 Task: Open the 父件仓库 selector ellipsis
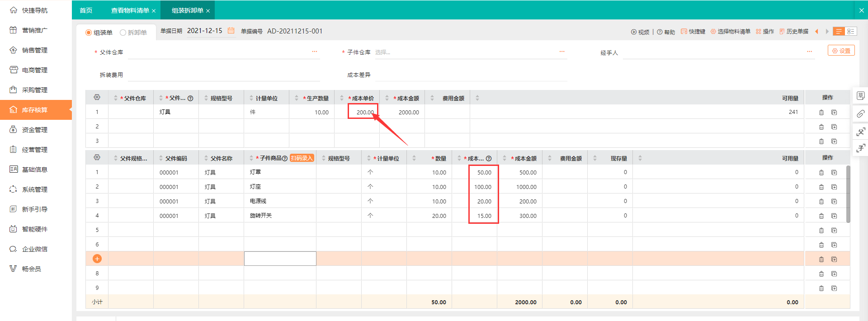[x=314, y=52]
